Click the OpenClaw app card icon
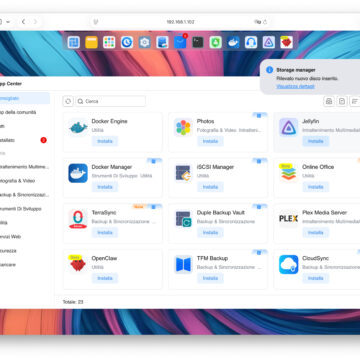This screenshot has height=360, width=360. pyautogui.click(x=78, y=265)
